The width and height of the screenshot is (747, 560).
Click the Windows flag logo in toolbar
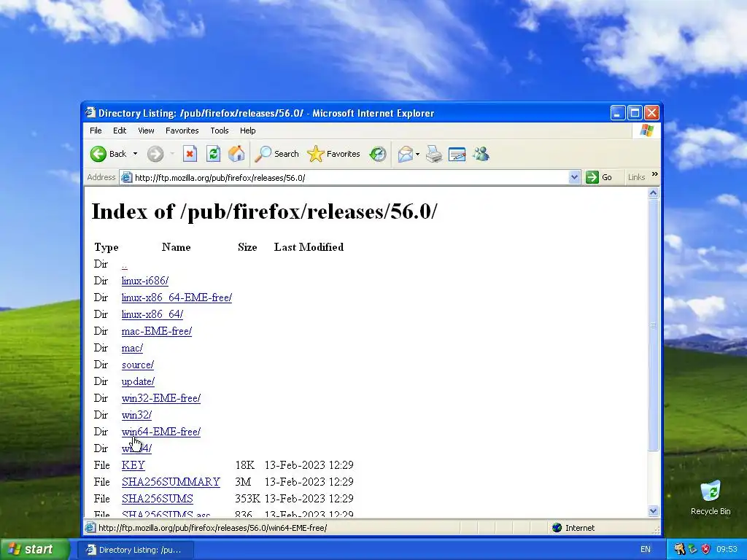[x=647, y=131]
